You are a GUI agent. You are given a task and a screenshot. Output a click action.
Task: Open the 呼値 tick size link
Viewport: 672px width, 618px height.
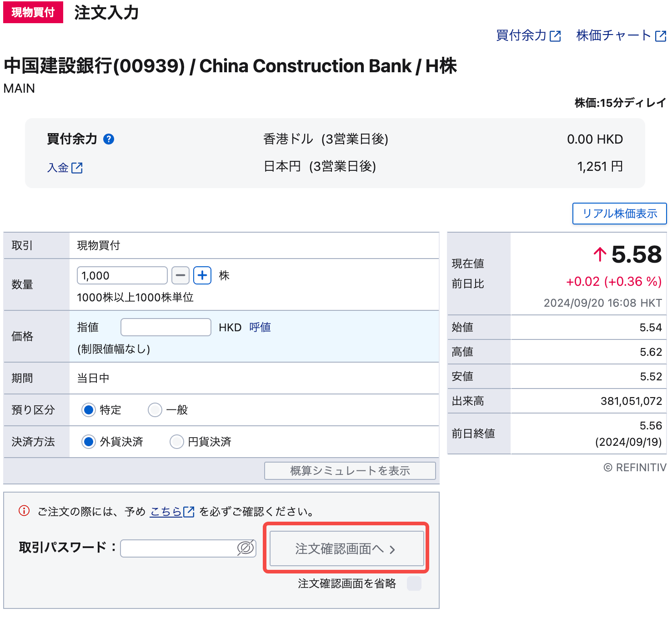point(260,327)
